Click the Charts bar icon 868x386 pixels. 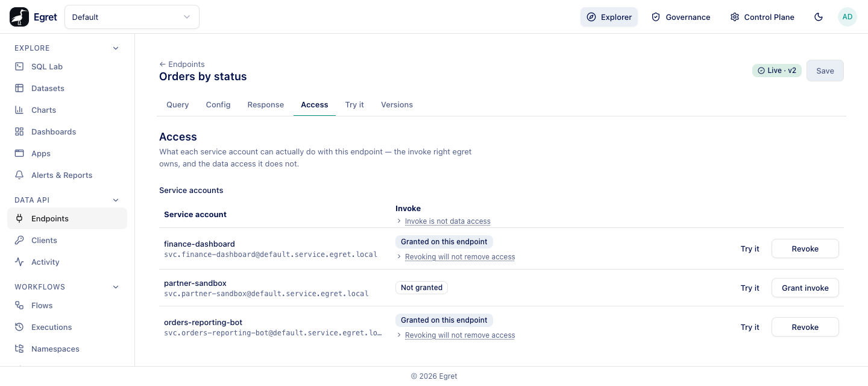point(19,110)
